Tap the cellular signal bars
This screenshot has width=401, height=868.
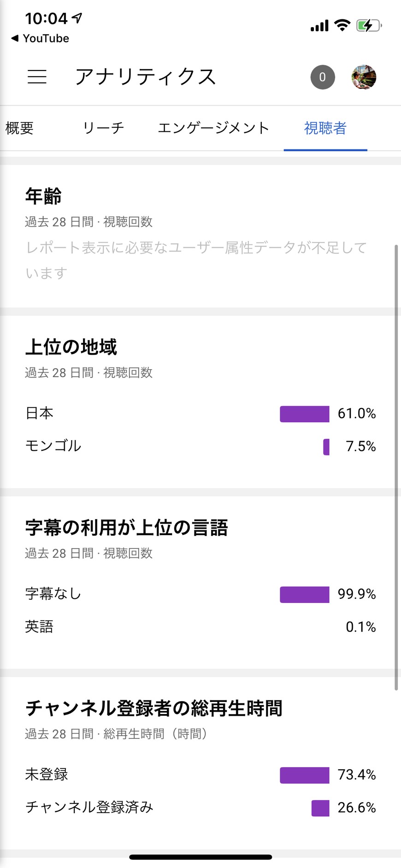[x=319, y=25]
